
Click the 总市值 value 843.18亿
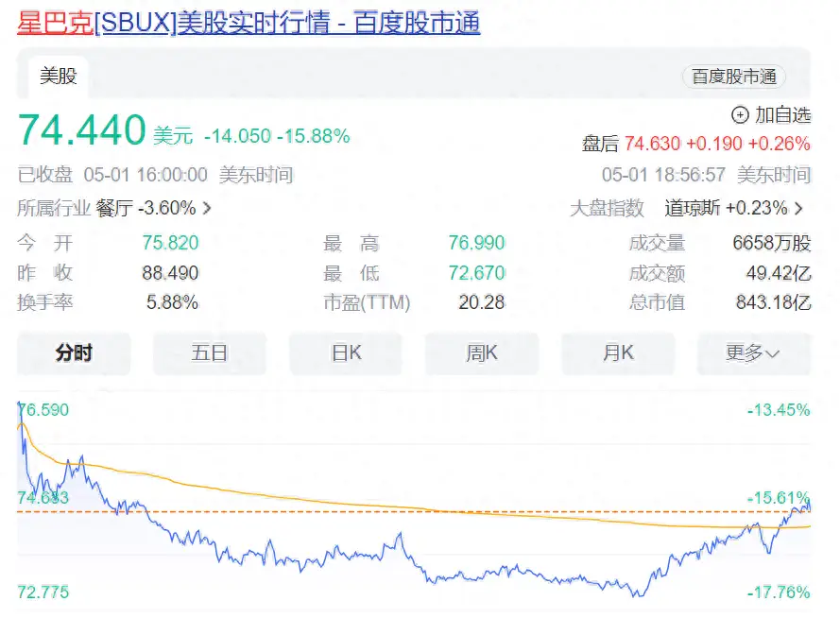(x=773, y=303)
